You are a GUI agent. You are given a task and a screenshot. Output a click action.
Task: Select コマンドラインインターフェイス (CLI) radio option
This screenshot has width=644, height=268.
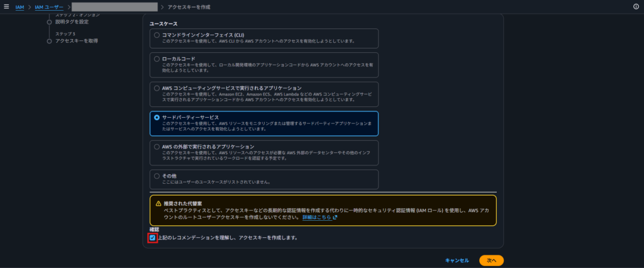[157, 35]
